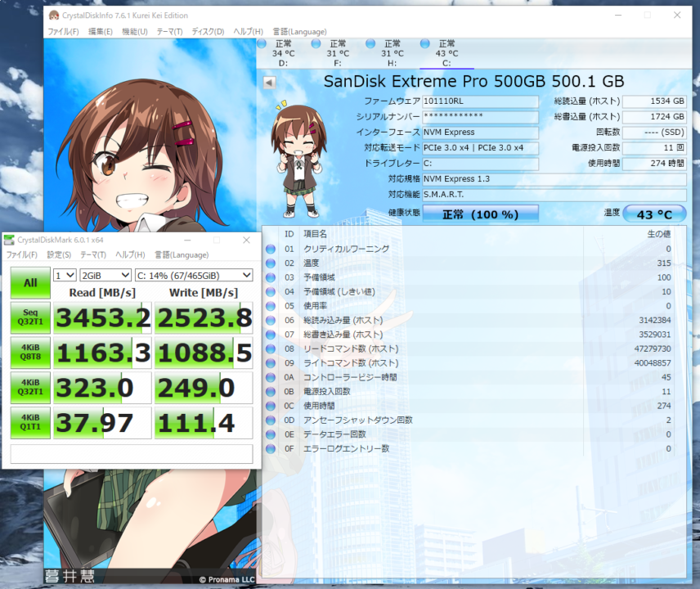The height and width of the screenshot is (589, 700).
Task: Click the 43 °C temperature button
Action: tap(654, 214)
